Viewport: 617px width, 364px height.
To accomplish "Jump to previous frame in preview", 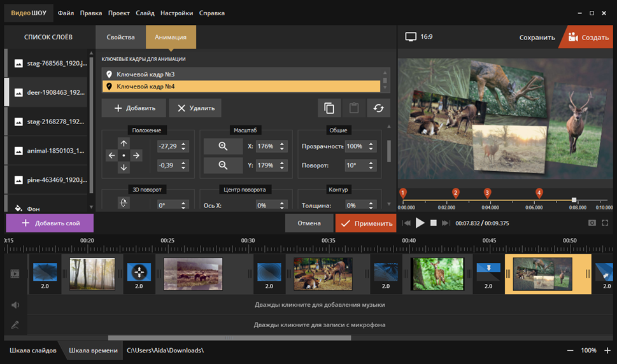I will coord(406,223).
